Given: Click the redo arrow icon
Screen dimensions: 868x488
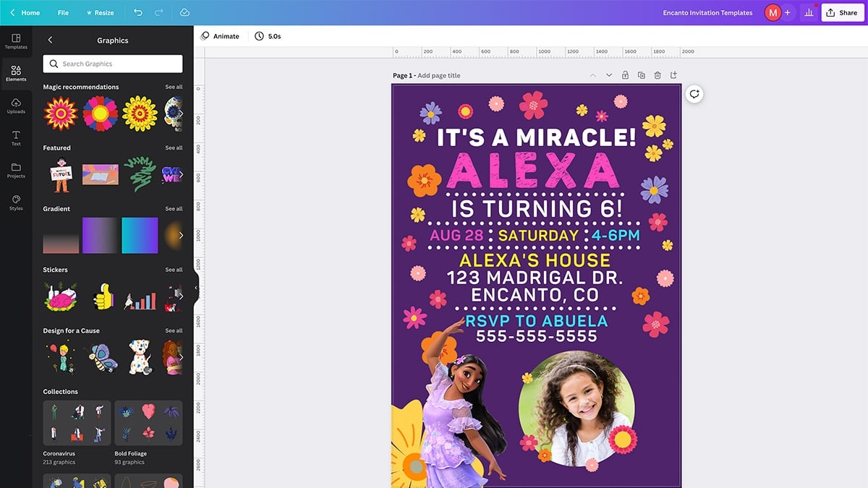Looking at the screenshot, I should coord(159,12).
